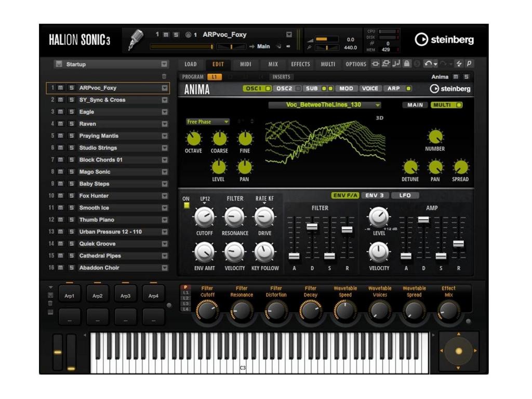This screenshot has width=532, height=399.
Task: Open the ARPvoc_Foxy program dropdown in the header
Action: click(x=289, y=35)
